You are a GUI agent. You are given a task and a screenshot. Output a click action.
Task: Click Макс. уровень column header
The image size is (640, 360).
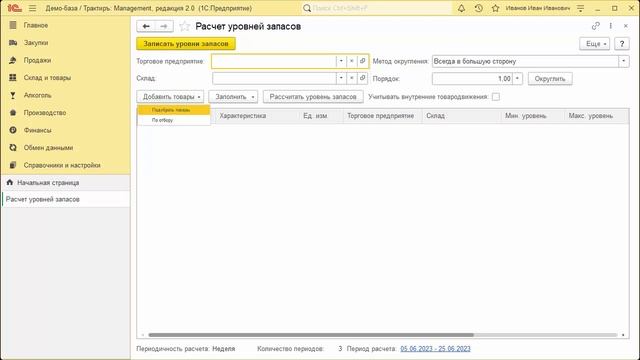coord(596,116)
